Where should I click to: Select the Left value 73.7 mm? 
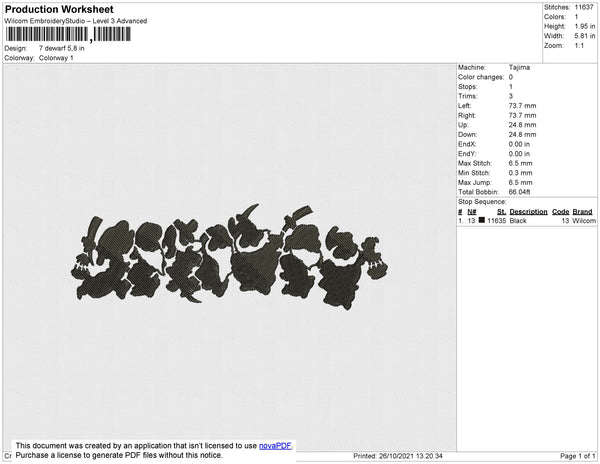pos(522,106)
